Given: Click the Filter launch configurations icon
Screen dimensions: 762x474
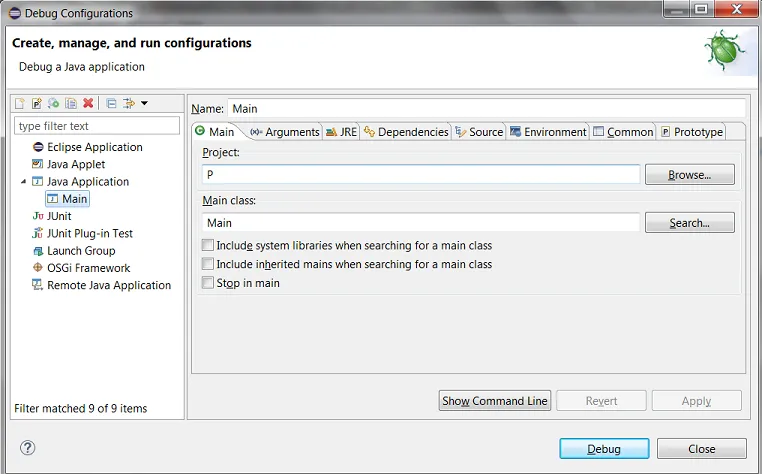Looking at the screenshot, I should pos(129,103).
